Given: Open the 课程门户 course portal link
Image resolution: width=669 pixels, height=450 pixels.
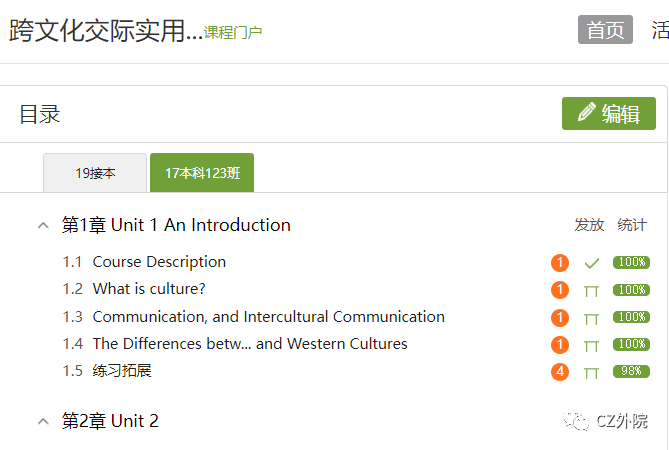Looking at the screenshot, I should pyautogui.click(x=233, y=32).
